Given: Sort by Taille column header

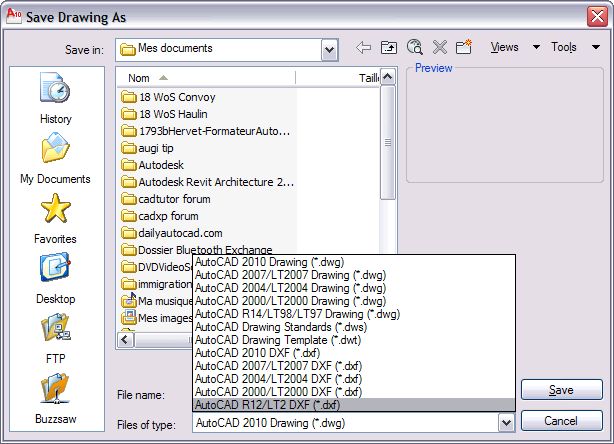Looking at the screenshot, I should 338,78.
